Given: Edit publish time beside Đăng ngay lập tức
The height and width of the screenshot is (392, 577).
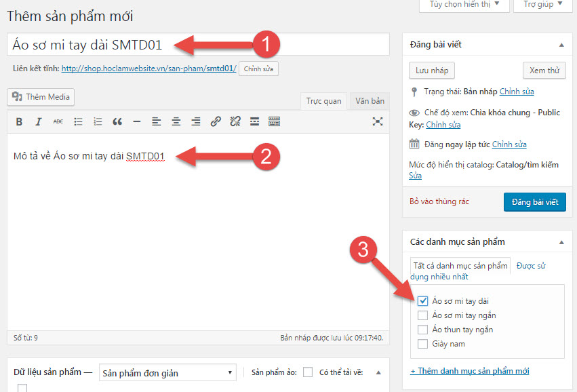Looking at the screenshot, I should coord(509,144).
